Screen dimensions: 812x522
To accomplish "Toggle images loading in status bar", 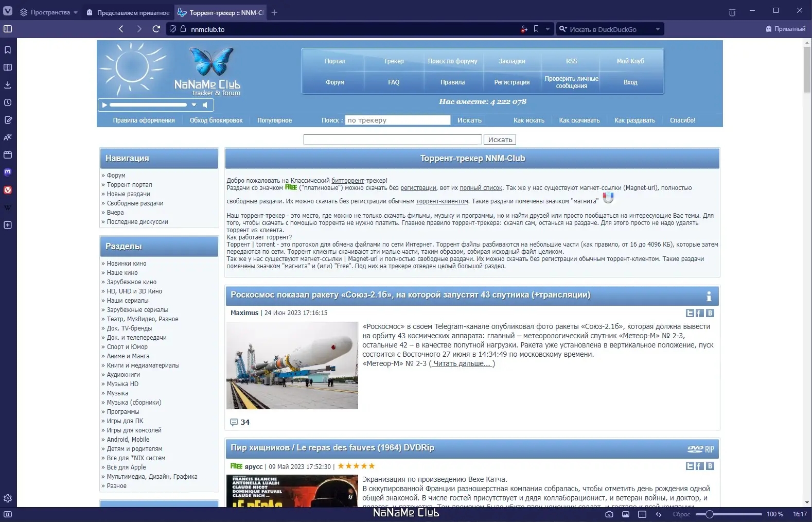I will [x=626, y=514].
